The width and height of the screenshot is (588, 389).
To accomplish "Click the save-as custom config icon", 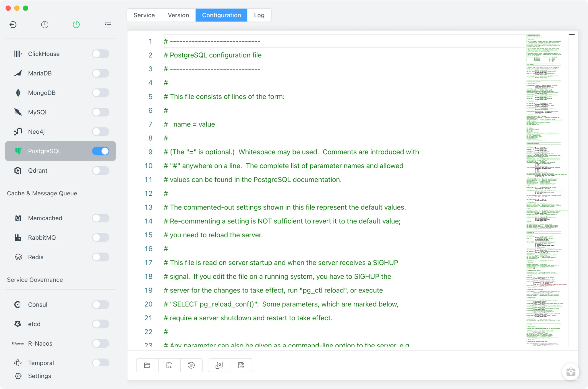I will click(241, 365).
